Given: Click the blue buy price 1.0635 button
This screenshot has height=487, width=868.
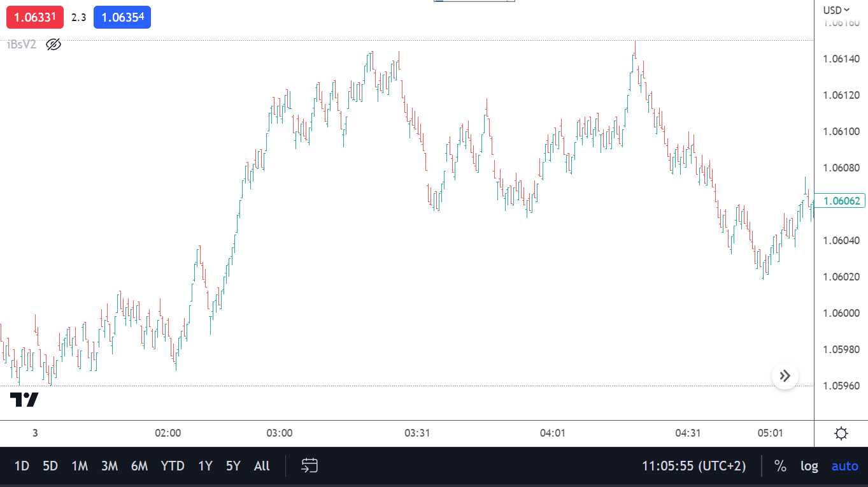Looking at the screenshot, I should tap(122, 17).
